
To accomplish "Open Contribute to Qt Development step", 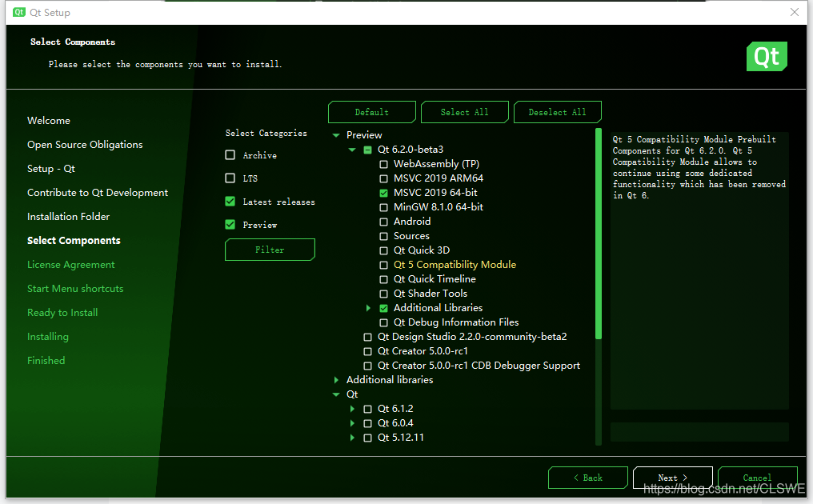I will pos(98,192).
